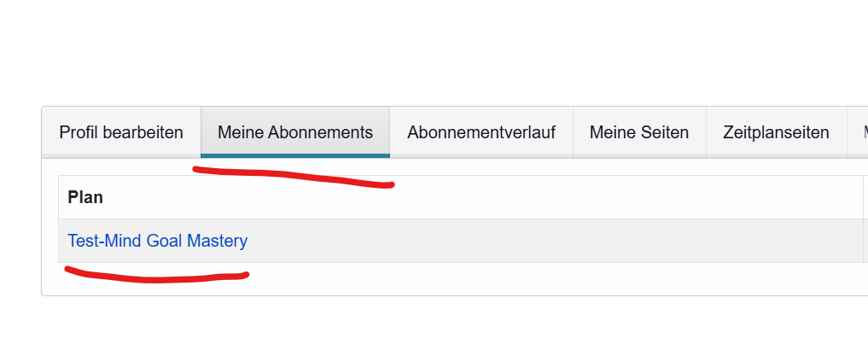The image size is (868, 344).
Task: Select the gray Test-Mind Goal Mastery table row
Action: tap(512, 241)
